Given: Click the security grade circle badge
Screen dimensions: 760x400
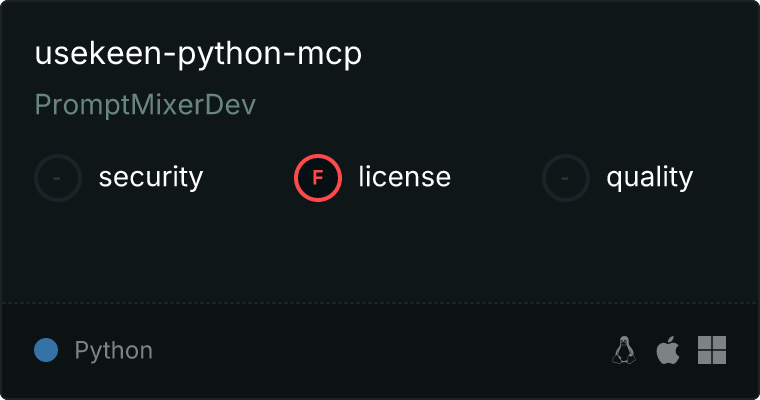Looking at the screenshot, I should coord(58,178).
